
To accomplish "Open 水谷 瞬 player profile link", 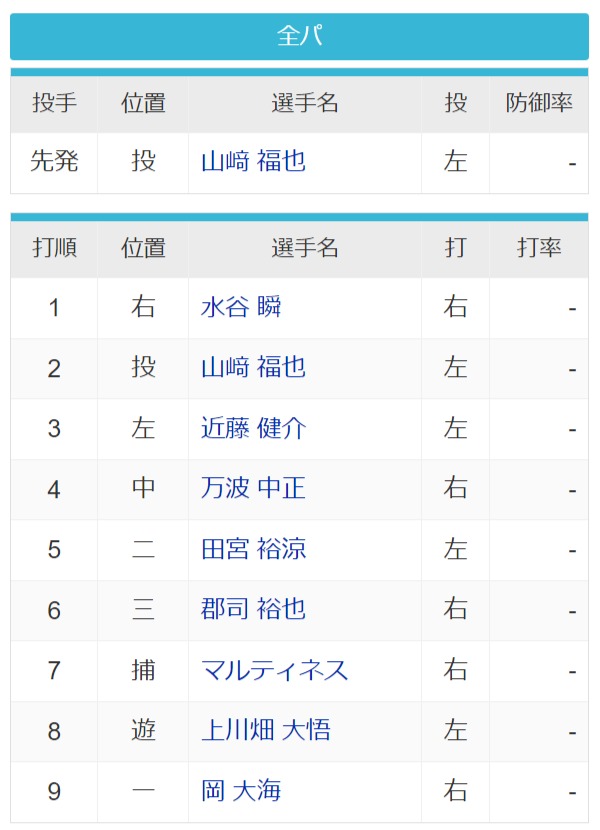I will (241, 308).
